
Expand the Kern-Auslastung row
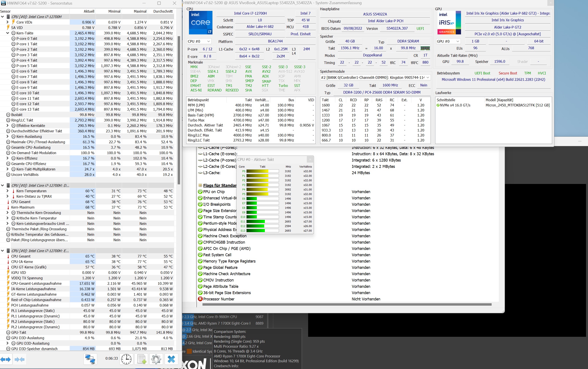click(x=8, y=137)
